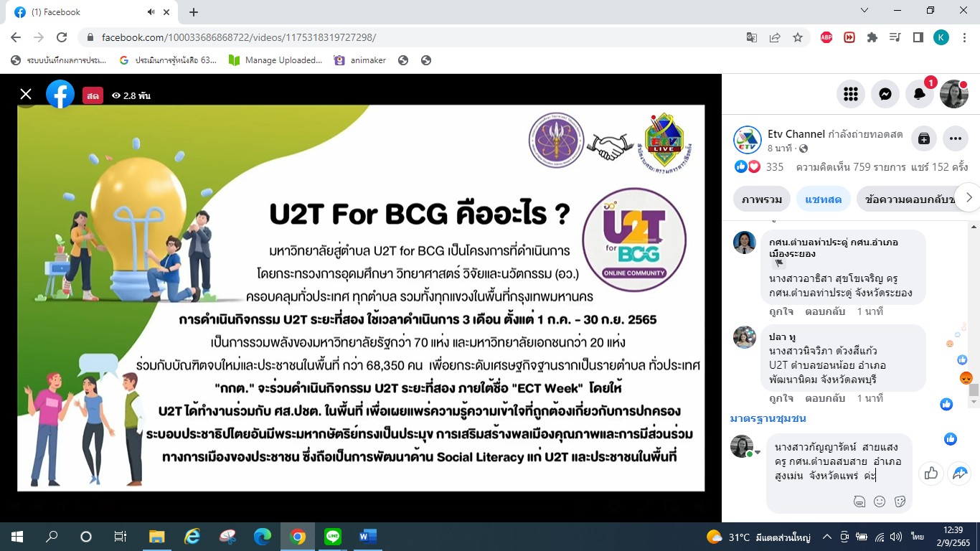Open LINE from the taskbar
980x551 pixels.
coord(332,537)
